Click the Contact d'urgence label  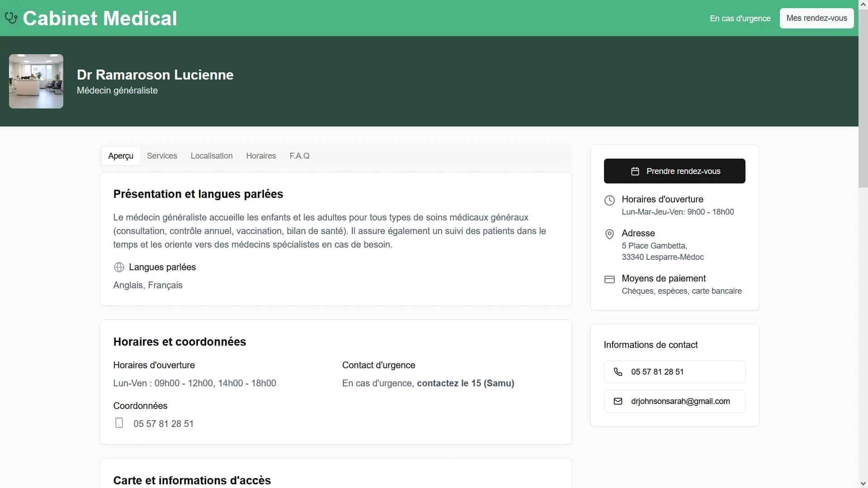[378, 365]
